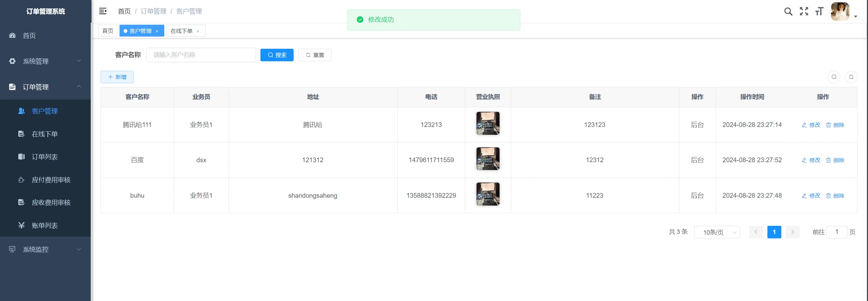Switch to the 首页 tab
This screenshot has width=868, height=301.
coord(108,31)
